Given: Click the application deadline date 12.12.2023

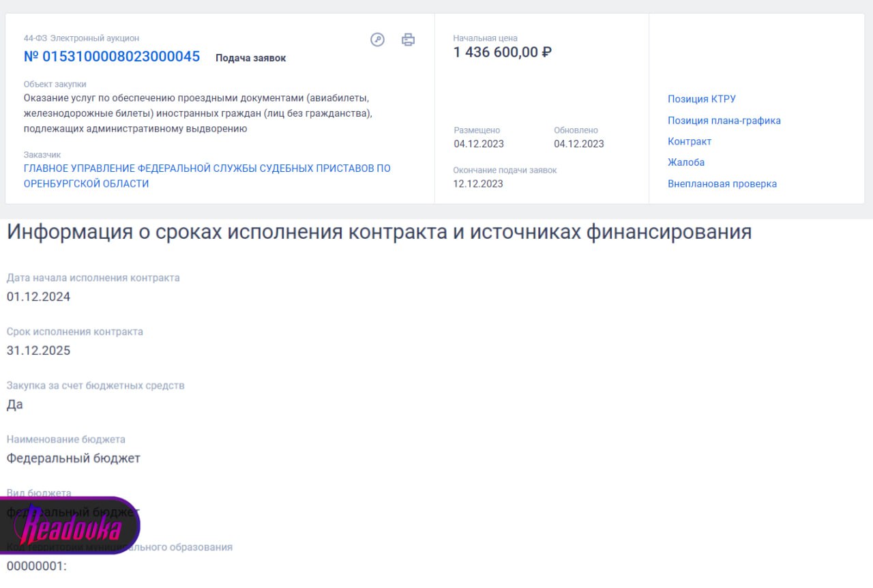Looking at the screenshot, I should [478, 183].
